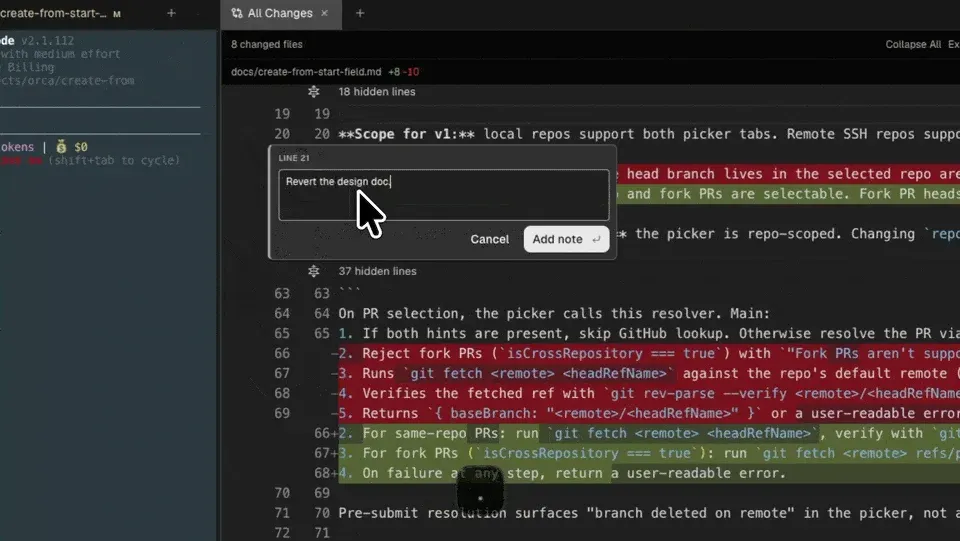Click the shift+tab to cycle hint
The width and height of the screenshot is (960, 541).
click(114, 160)
